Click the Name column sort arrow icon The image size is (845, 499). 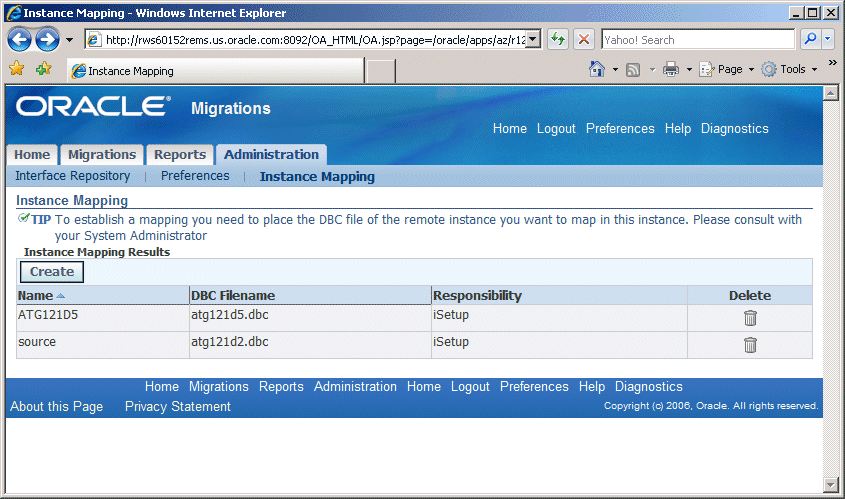60,296
